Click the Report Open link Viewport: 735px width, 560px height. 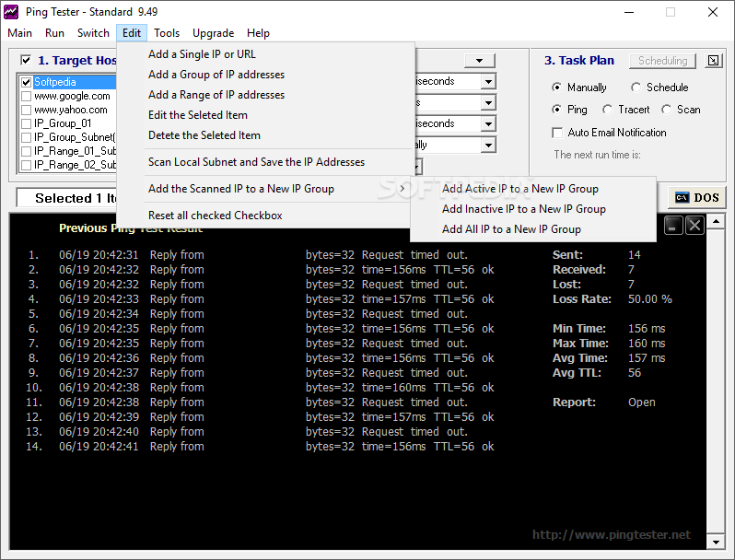coord(641,402)
